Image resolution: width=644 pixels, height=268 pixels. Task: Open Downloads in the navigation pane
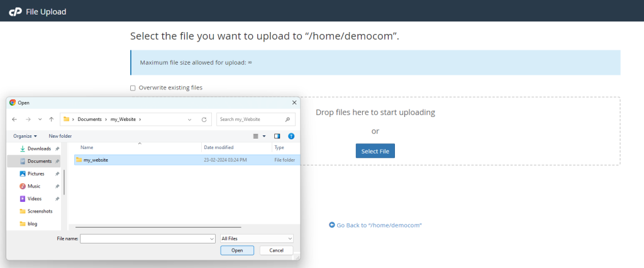(x=39, y=149)
